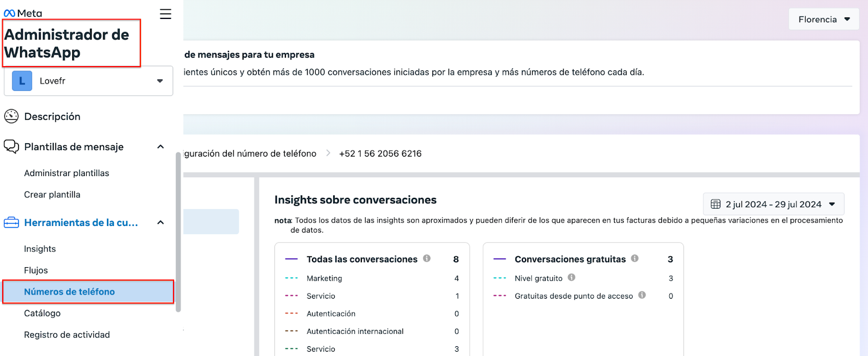
Task: Toggle the Nivel gratuito cyan legend line
Action: tap(500, 278)
